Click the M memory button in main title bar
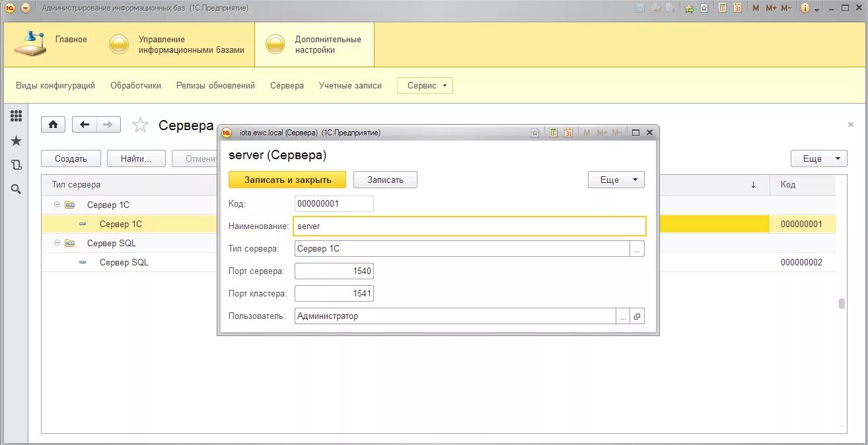 pos(756,8)
